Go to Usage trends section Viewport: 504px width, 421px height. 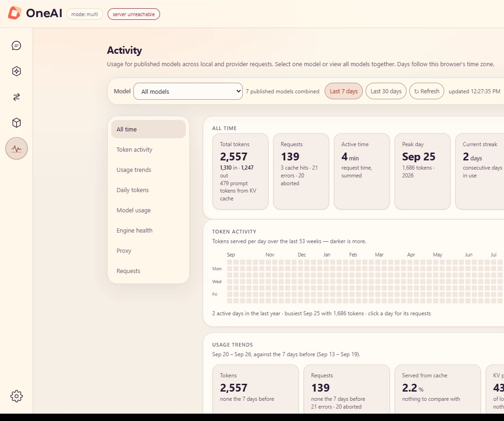click(x=149, y=170)
